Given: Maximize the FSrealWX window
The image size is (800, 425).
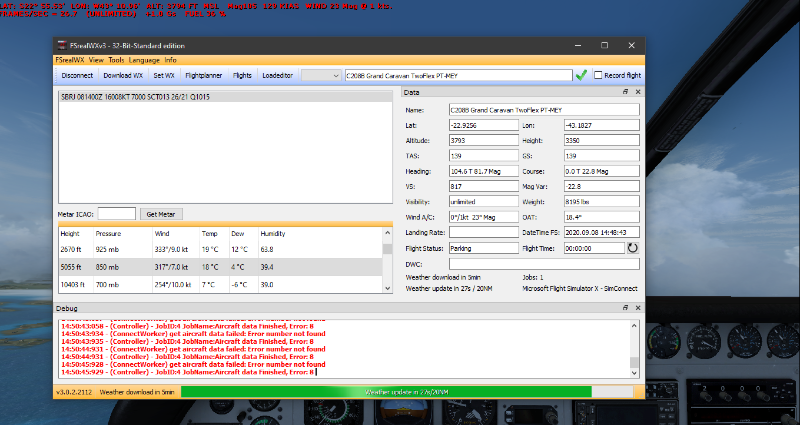Looking at the screenshot, I should (605, 45).
